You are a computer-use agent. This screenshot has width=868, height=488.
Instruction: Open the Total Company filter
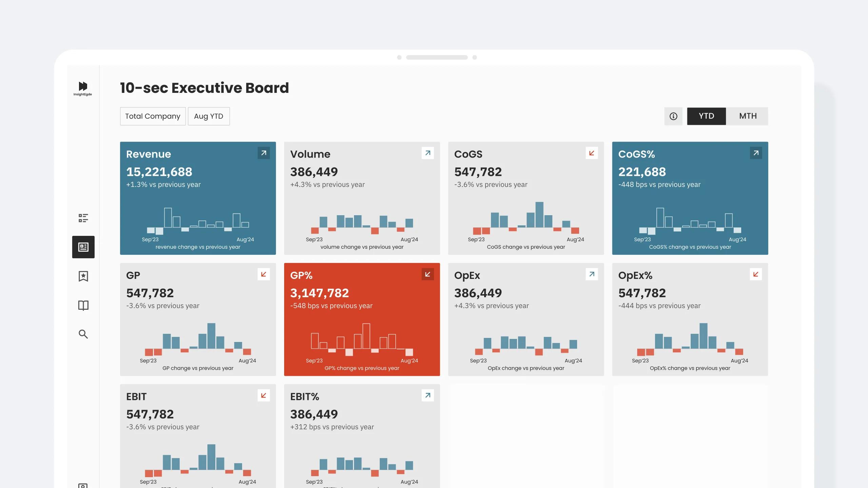click(153, 116)
